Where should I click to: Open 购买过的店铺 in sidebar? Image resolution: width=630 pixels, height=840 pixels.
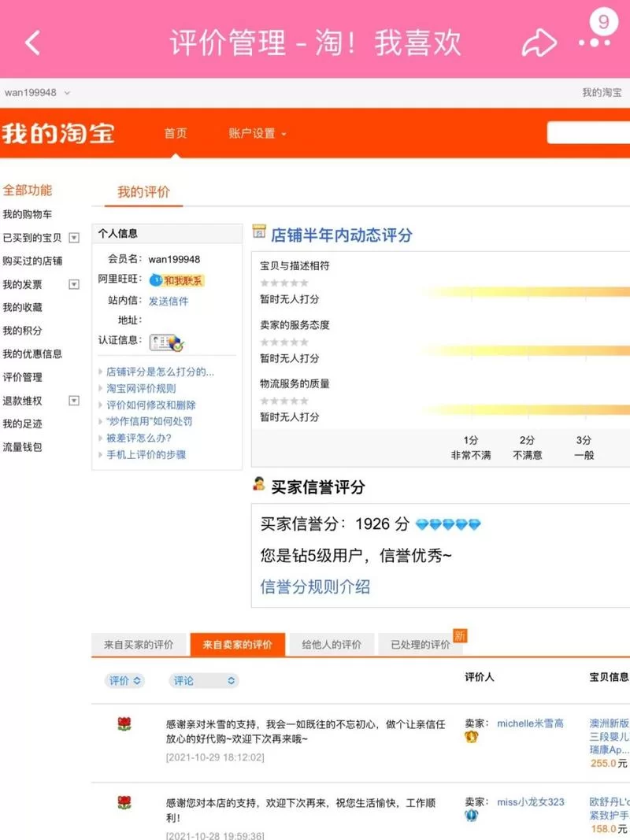(x=32, y=261)
